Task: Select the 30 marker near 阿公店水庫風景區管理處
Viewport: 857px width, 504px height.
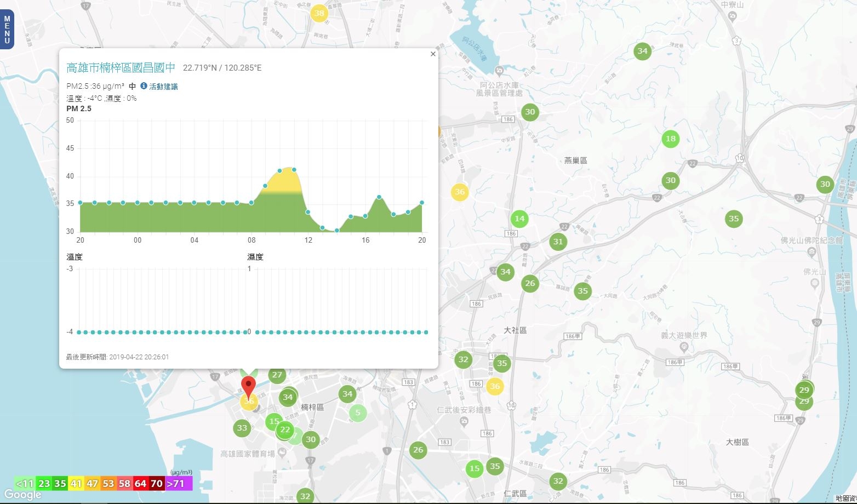Action: click(x=530, y=112)
